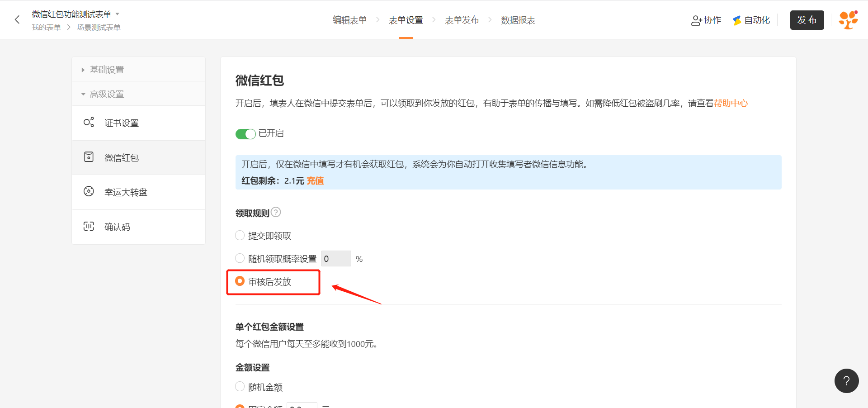Viewport: 868px width, 408px height.
Task: Click 单个红包金额设置 heading
Action: 269,327
